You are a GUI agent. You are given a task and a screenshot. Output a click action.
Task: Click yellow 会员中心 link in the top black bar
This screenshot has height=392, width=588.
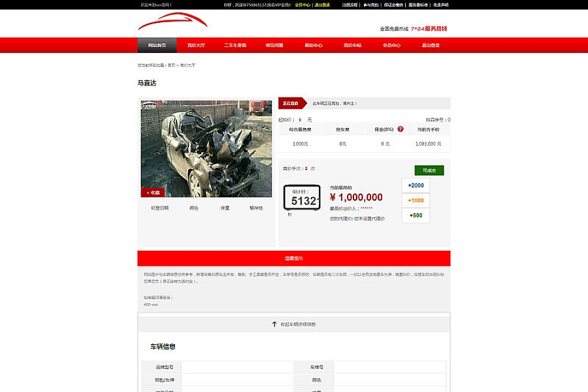pyautogui.click(x=302, y=5)
